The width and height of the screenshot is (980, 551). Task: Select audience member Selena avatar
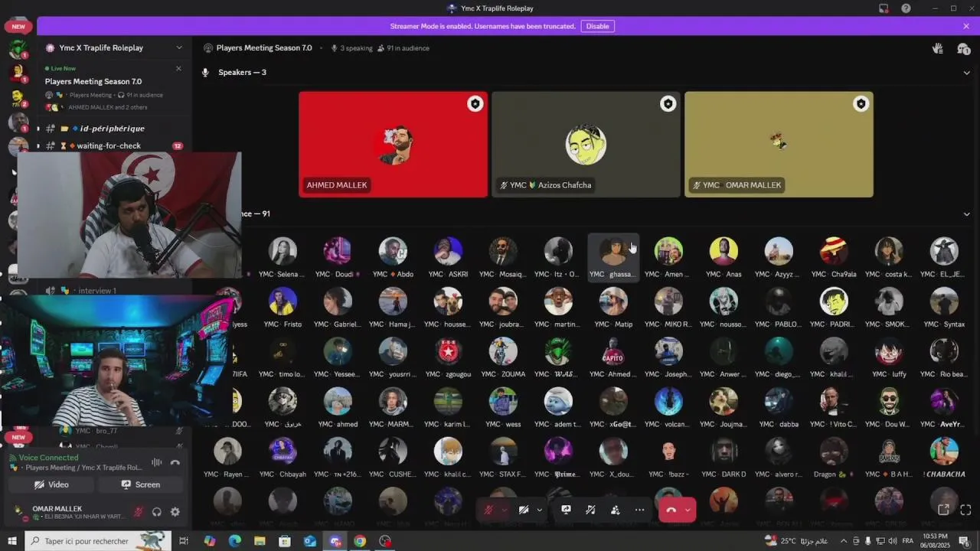(x=283, y=252)
